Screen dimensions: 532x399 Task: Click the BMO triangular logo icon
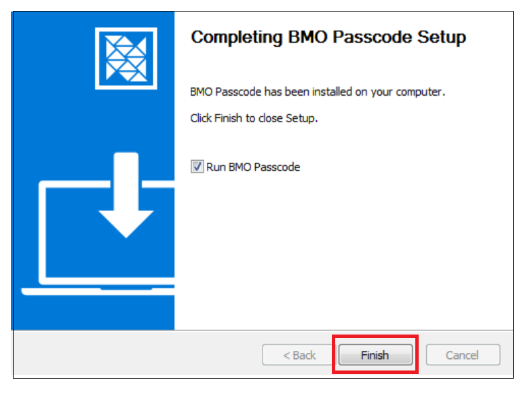(x=126, y=58)
